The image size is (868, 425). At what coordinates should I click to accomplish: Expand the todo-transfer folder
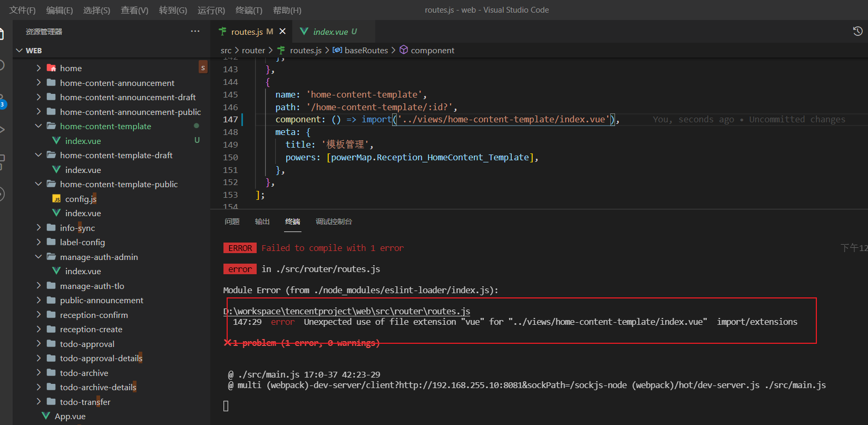(38, 402)
